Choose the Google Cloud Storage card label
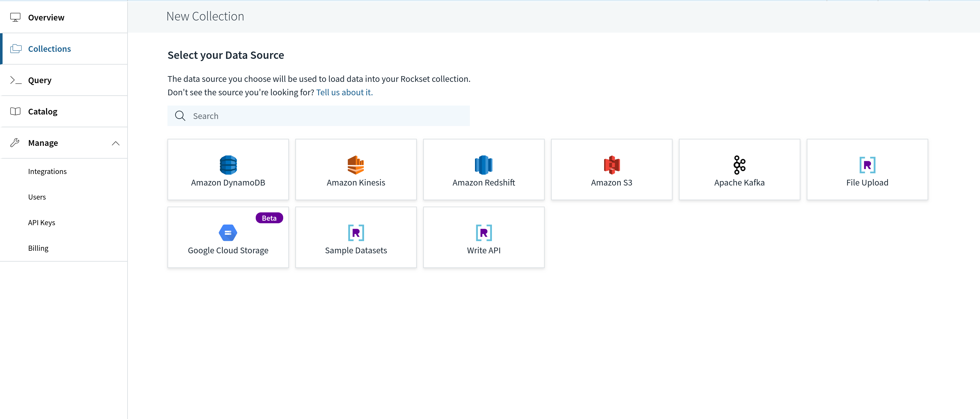The width and height of the screenshot is (980, 419). (228, 250)
